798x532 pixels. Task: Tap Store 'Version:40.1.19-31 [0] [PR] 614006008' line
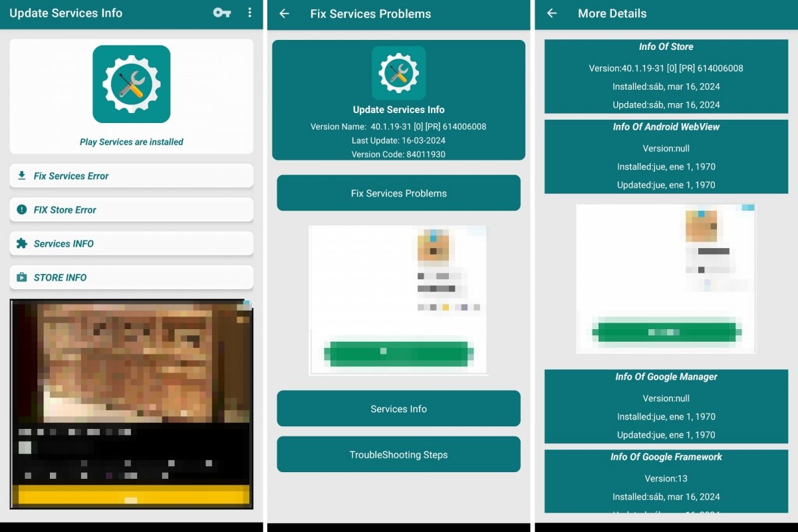click(666, 68)
